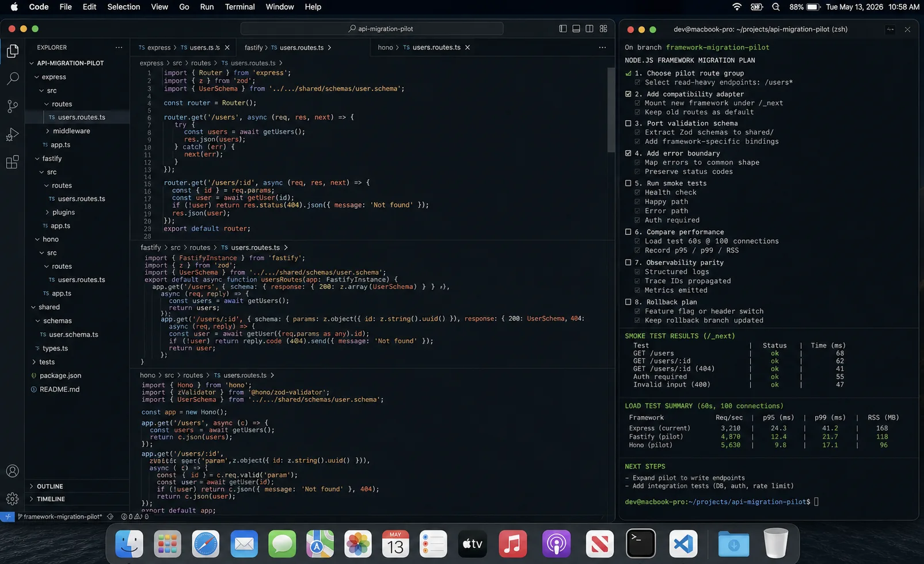This screenshot has width=924, height=564.
Task: Collapse the shared folder
Action: [x=33, y=307]
